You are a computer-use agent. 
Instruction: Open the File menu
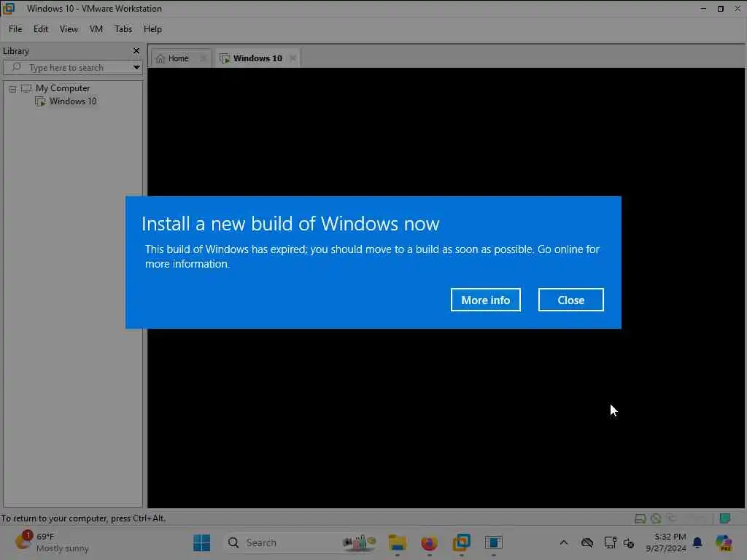tap(15, 29)
